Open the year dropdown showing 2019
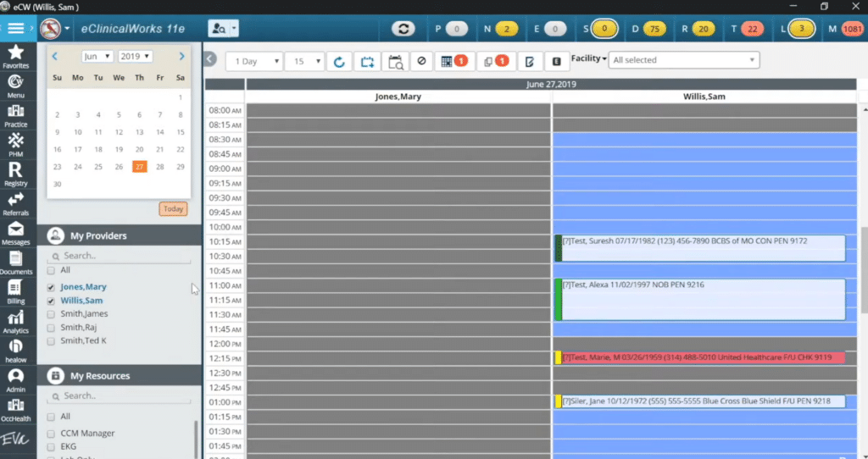The image size is (868, 459). [135, 57]
